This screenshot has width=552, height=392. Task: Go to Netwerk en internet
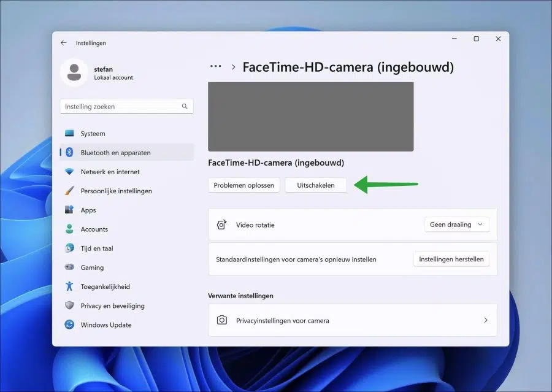(x=127, y=172)
